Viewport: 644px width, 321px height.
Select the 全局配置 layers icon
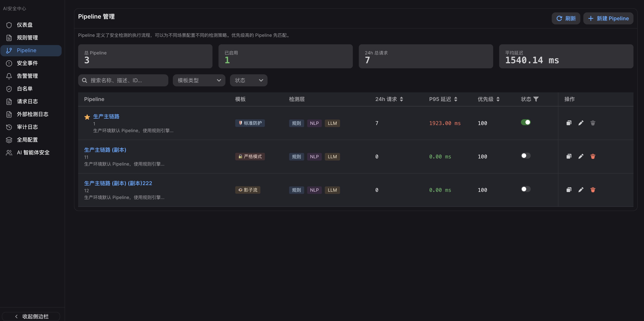click(x=9, y=140)
